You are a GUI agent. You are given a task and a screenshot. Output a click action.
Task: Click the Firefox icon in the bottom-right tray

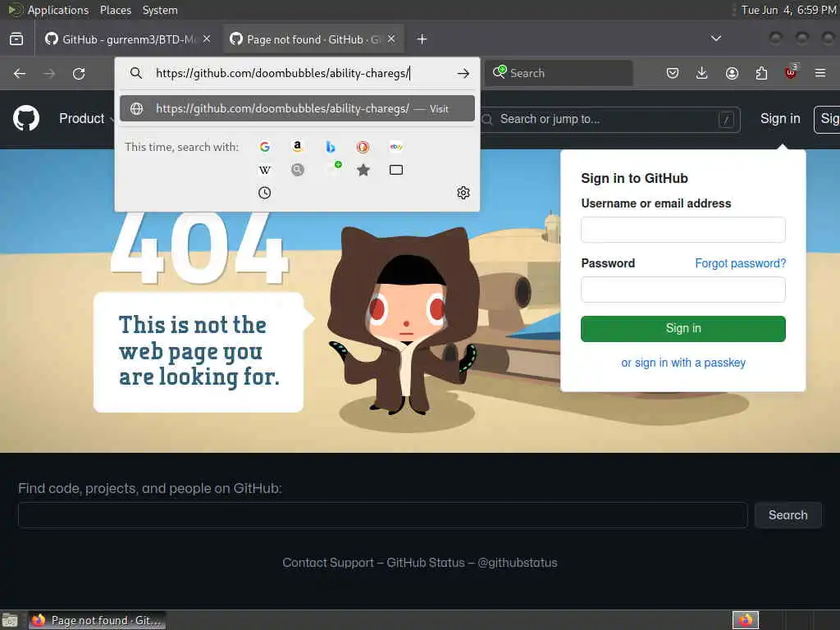click(x=746, y=620)
